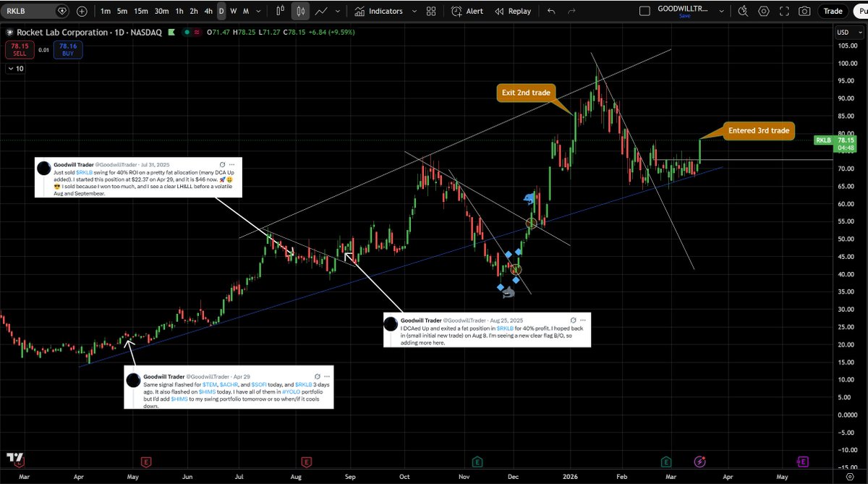Screen dimensions: 868x484
Task: Toggle fullscreen mode icon
Action: [x=785, y=11]
